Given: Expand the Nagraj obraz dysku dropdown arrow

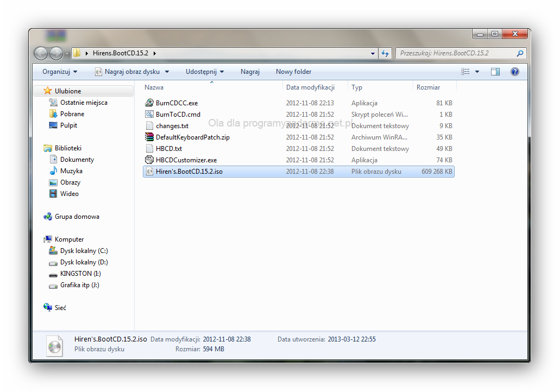Looking at the screenshot, I should 167,72.
